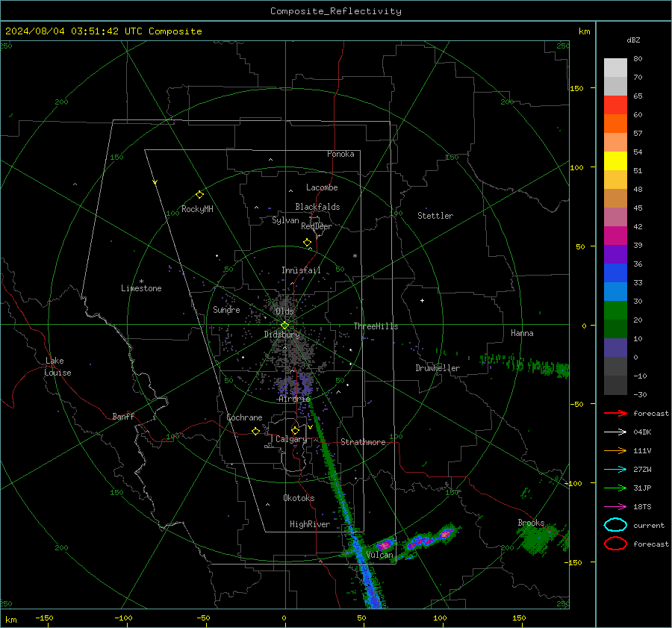
Task: Click the 39 dBZ magenta swatch
Action: coord(615,235)
